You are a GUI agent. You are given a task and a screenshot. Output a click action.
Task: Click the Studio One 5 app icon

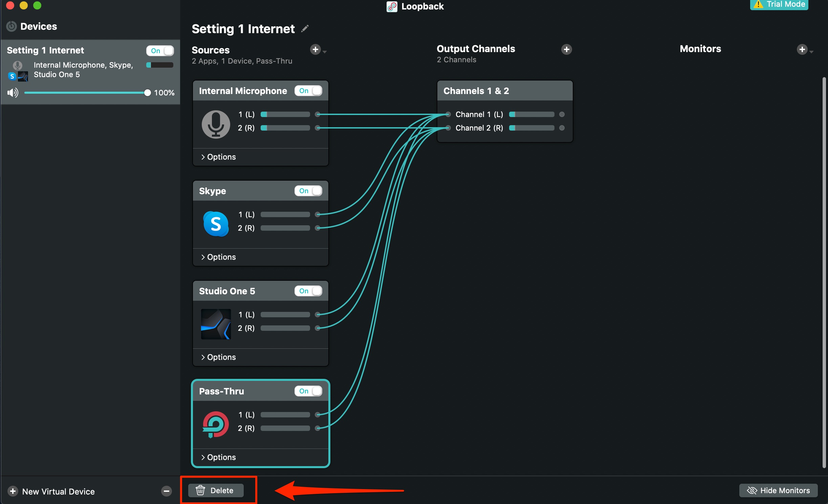coord(216,324)
